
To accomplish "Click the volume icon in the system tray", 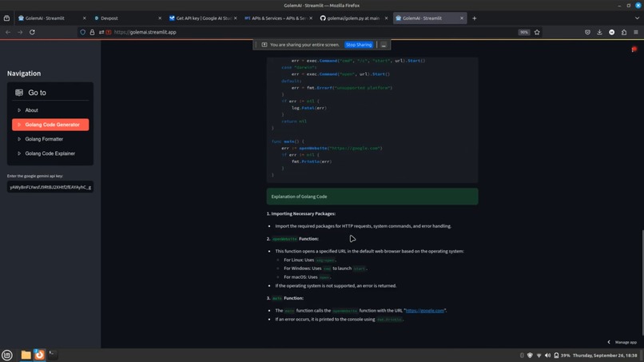I will 547,356.
